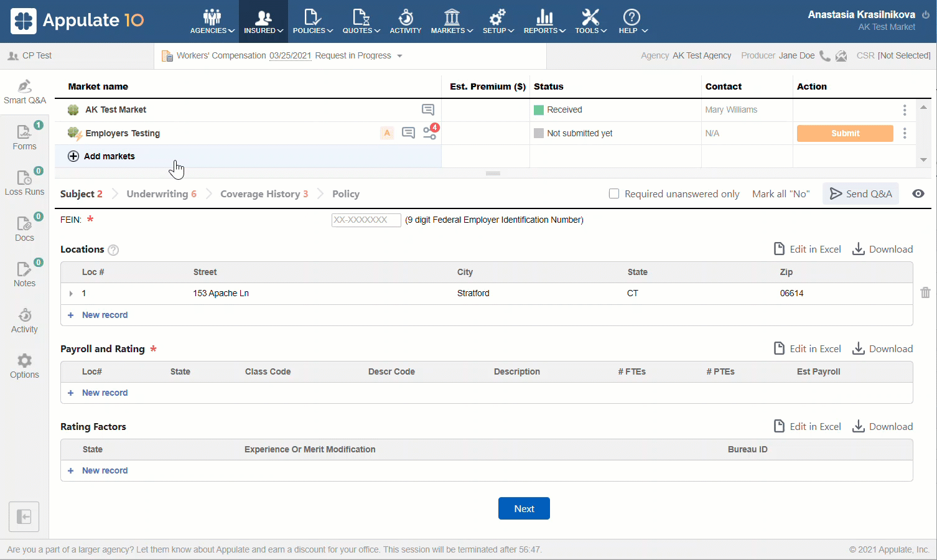Open the Agencies dropdown menu
This screenshot has width=937, height=560.
coord(212,21)
